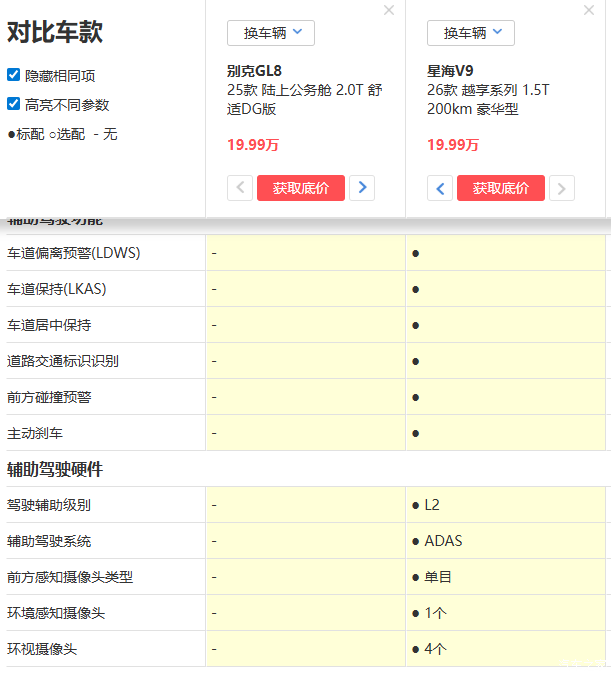
Task: Select the 驾驶辅助级别 row label
Action: pos(49,505)
